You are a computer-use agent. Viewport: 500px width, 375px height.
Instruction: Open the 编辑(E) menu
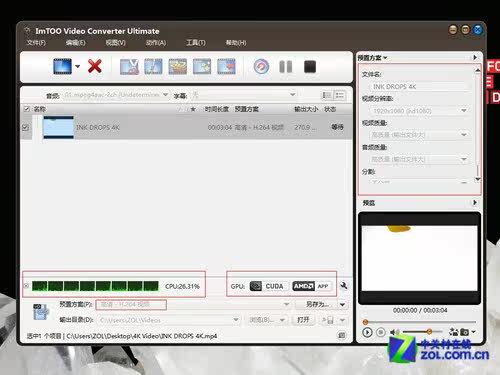pyautogui.click(x=76, y=43)
